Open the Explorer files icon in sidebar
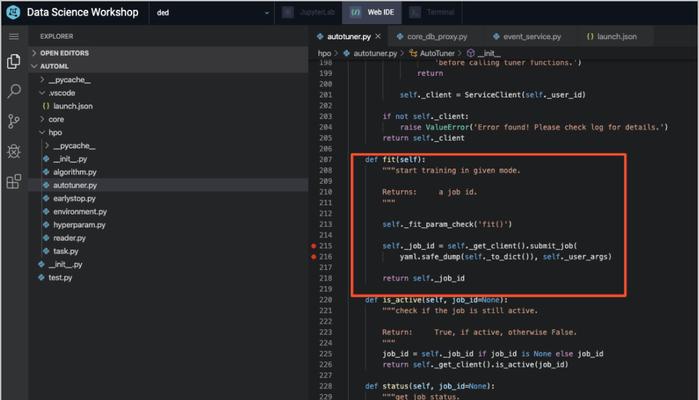Viewport: 699px width, 400px height. (14, 62)
